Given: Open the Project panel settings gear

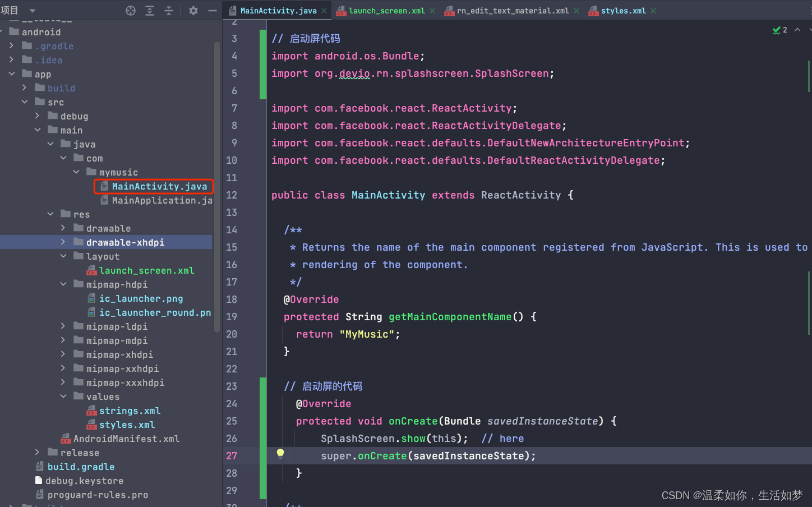Looking at the screenshot, I should coord(193,10).
